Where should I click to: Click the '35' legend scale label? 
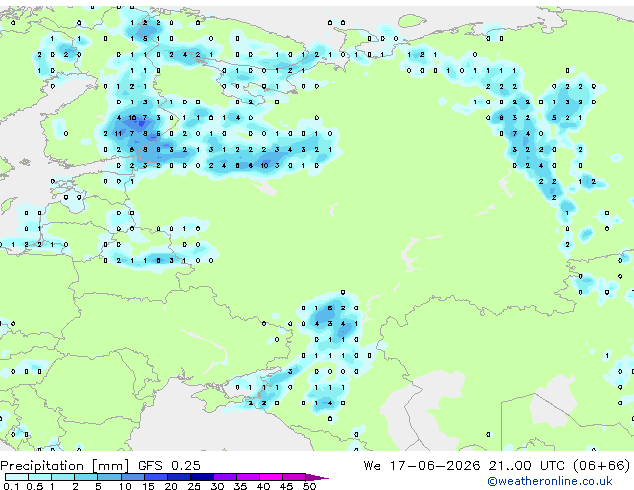pos(240,486)
